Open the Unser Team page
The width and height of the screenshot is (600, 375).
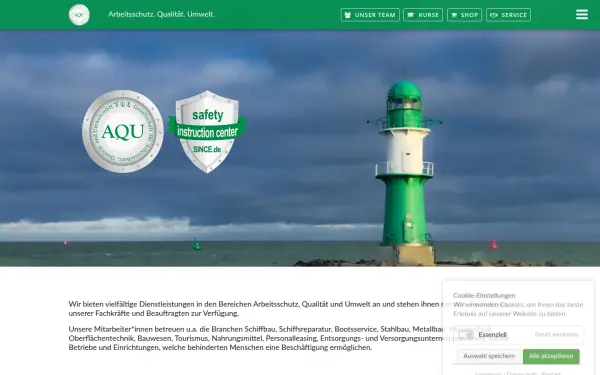click(x=370, y=15)
